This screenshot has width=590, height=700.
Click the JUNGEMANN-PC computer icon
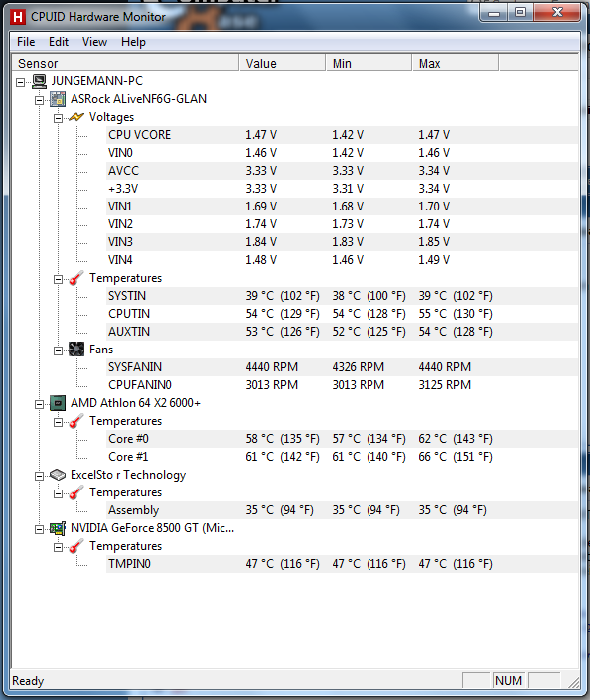[x=40, y=81]
